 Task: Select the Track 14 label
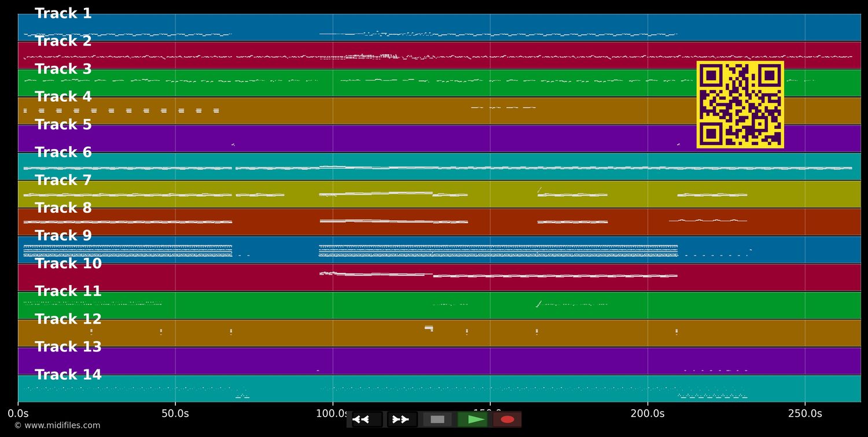point(68,375)
